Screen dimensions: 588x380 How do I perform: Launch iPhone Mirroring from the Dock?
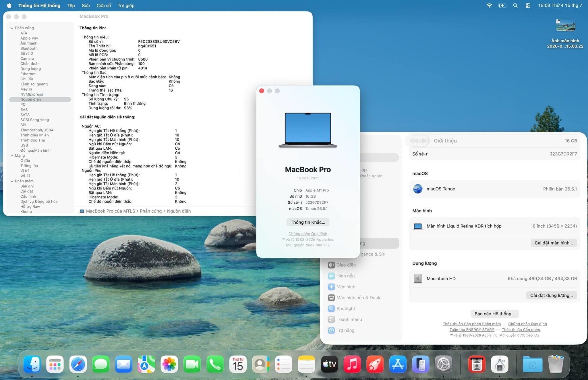421,364
